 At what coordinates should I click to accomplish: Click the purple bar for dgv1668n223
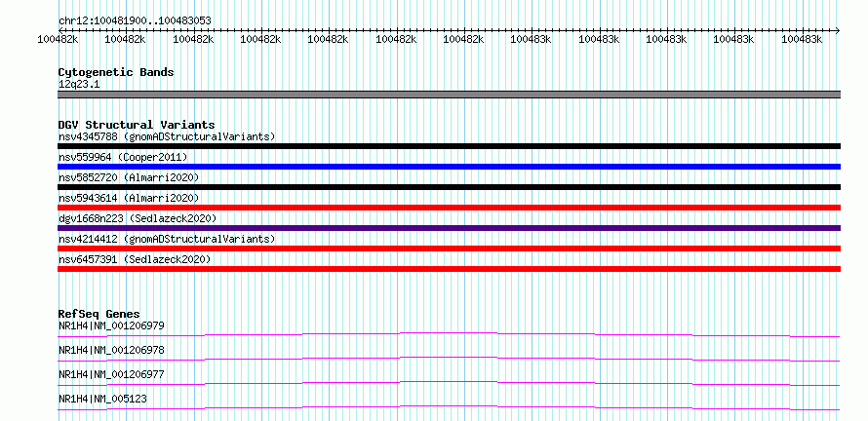click(449, 228)
